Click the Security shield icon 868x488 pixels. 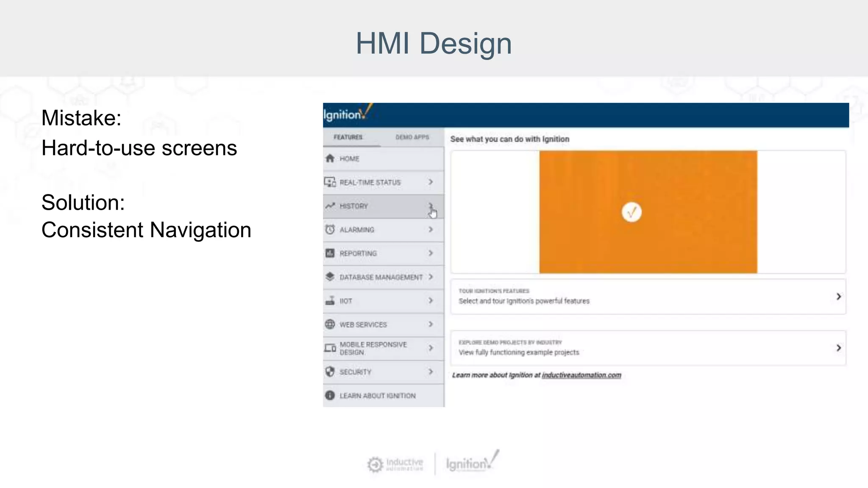[x=330, y=372]
